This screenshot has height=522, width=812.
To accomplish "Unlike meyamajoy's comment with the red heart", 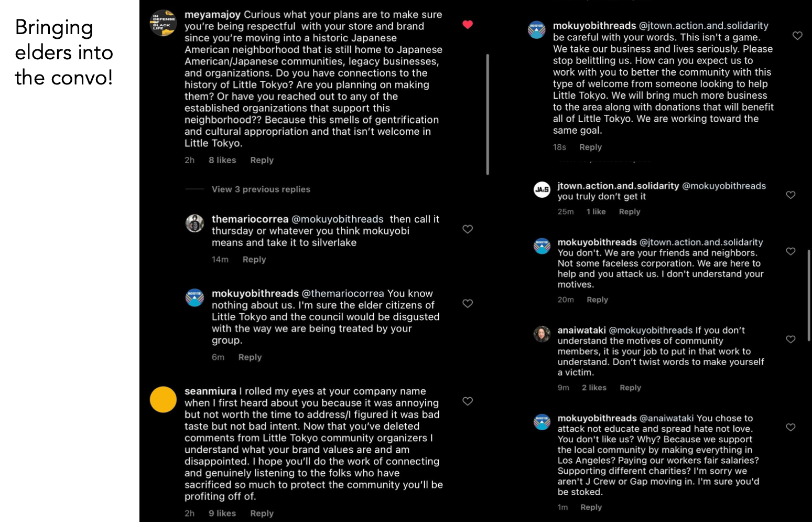I will [468, 25].
